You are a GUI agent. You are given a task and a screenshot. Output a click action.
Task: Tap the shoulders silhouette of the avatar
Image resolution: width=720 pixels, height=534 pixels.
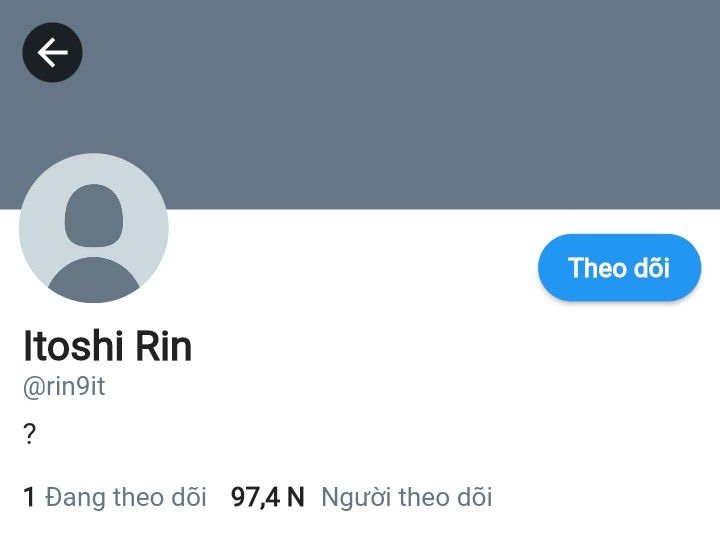pyautogui.click(x=94, y=279)
